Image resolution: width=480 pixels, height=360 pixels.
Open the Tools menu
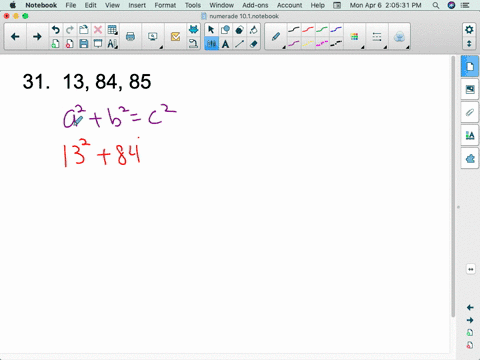[x=193, y=5]
